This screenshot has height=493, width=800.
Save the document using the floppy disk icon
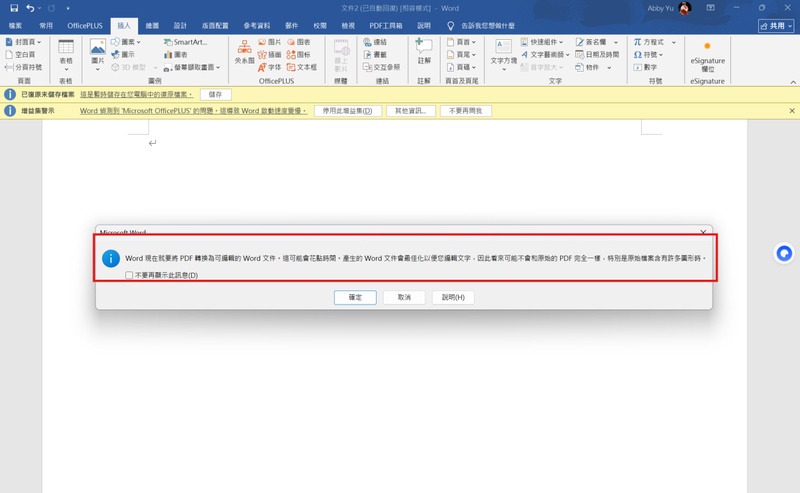tap(14, 8)
